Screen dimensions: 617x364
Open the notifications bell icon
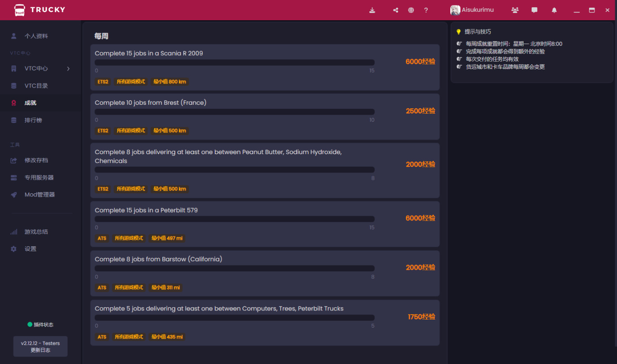coord(554,10)
